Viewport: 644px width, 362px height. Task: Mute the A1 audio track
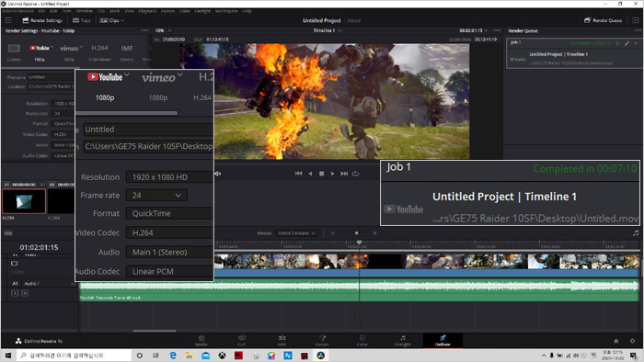click(25, 293)
